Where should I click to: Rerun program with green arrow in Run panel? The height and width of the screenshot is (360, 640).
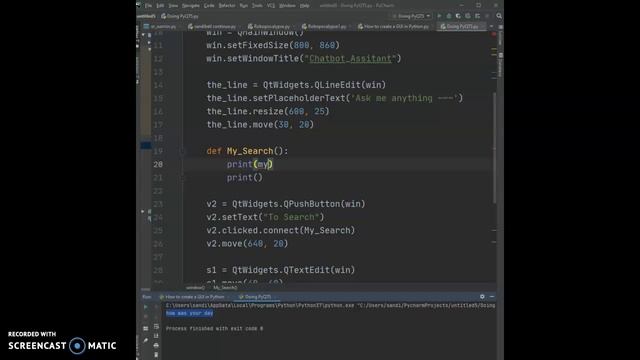(146, 306)
